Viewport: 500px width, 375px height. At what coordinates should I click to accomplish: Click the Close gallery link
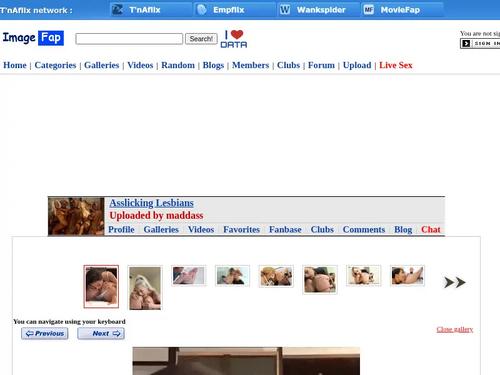[x=455, y=329]
